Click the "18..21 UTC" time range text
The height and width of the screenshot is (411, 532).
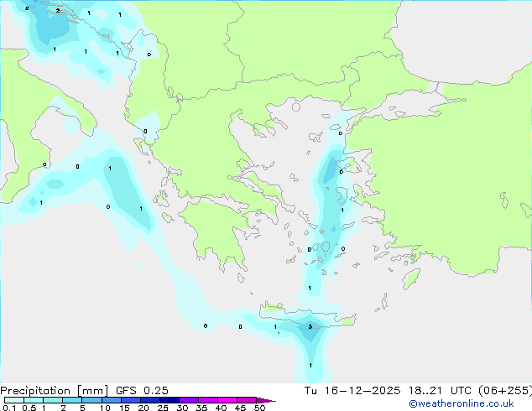(440, 391)
